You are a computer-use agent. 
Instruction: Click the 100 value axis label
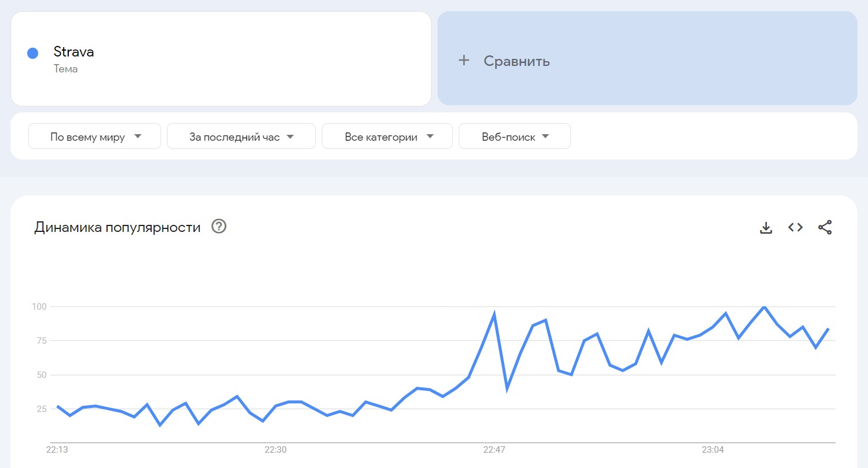(39, 306)
